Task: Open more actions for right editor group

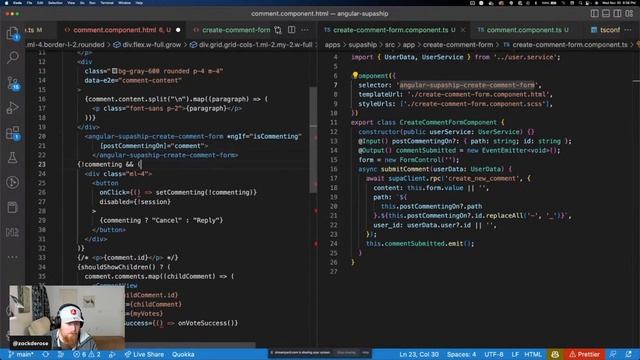Action: pos(628,30)
